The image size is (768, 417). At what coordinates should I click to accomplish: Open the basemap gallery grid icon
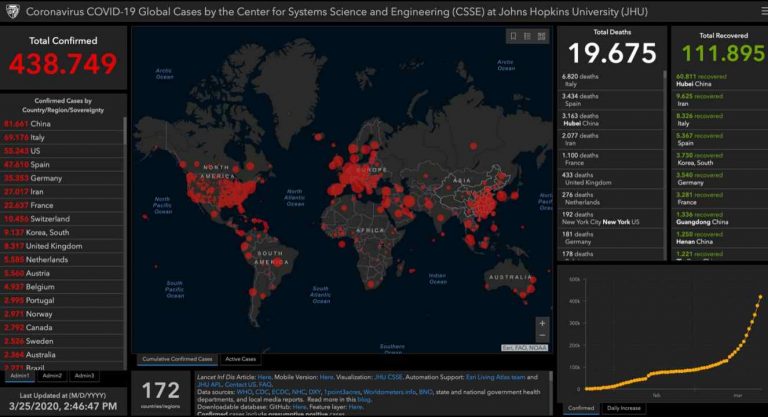[542, 36]
